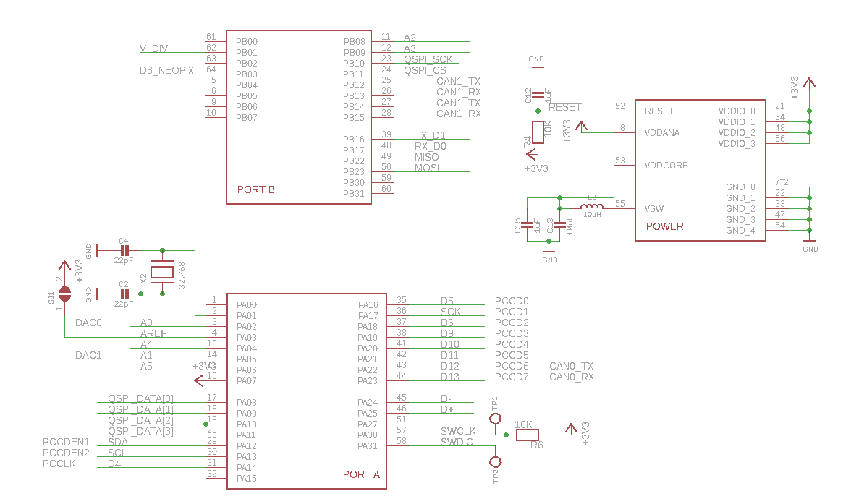Image resolution: width=851 pixels, height=504 pixels.
Task: Select capacitor C12 near RESET net
Action: pos(537,93)
